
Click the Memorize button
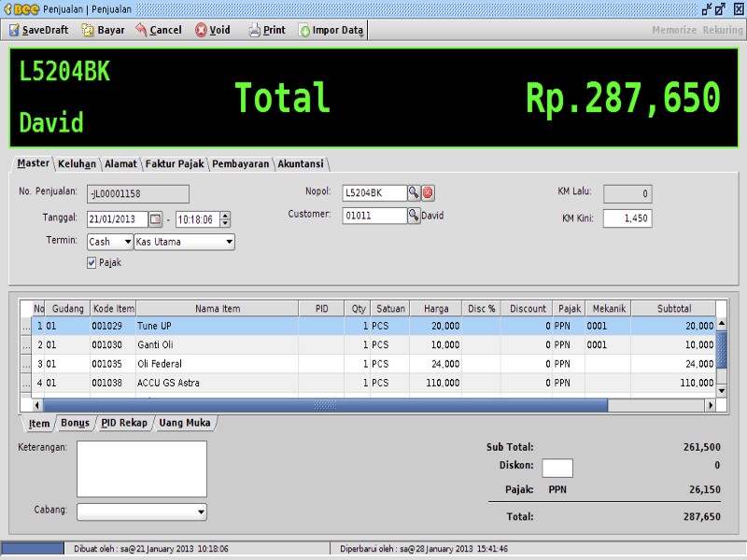pos(674,30)
